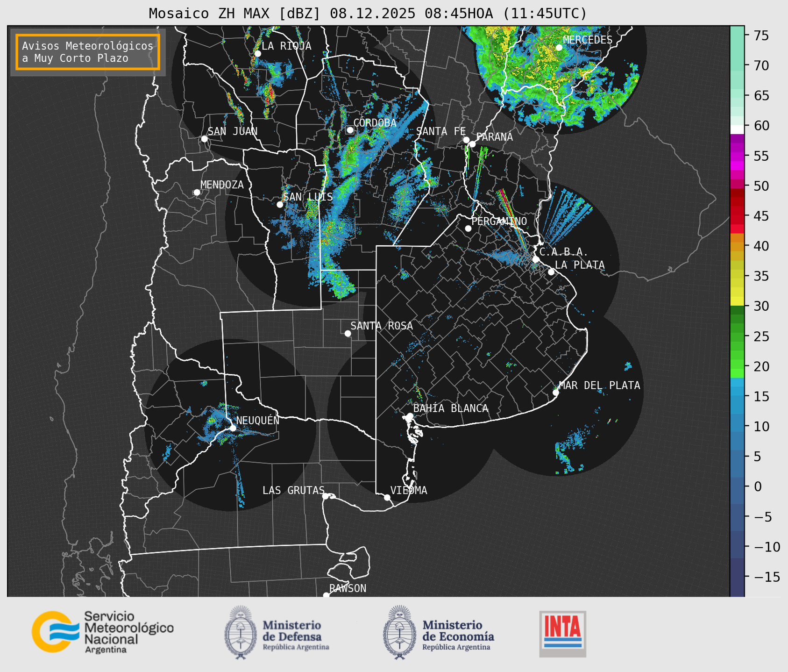Select the PERGAMINO city marker dot
This screenshot has width=788, height=672.
coord(469,229)
